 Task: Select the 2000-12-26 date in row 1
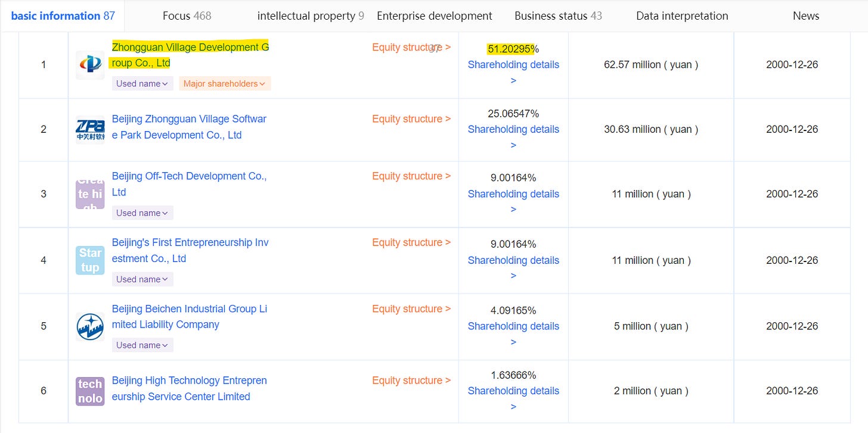click(792, 65)
